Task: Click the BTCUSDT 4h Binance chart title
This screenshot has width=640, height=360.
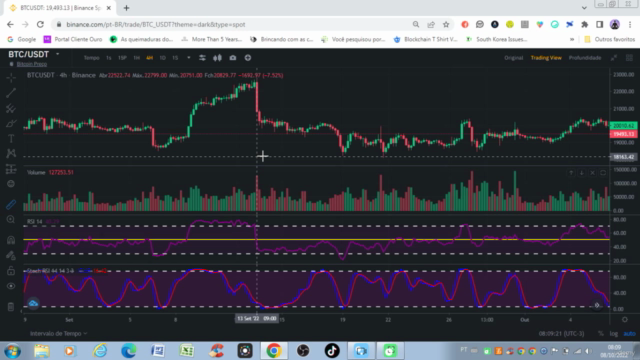Action: pos(61,75)
